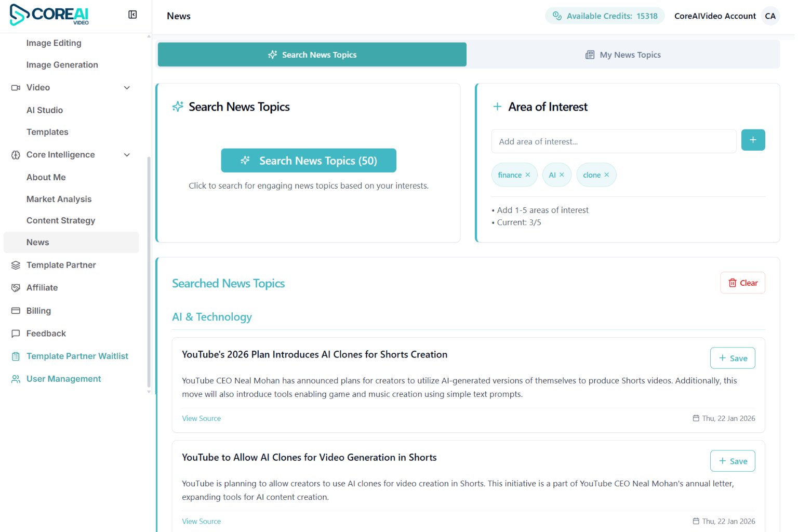Click the Billing card icon
The height and width of the screenshot is (532, 798).
pyautogui.click(x=16, y=310)
